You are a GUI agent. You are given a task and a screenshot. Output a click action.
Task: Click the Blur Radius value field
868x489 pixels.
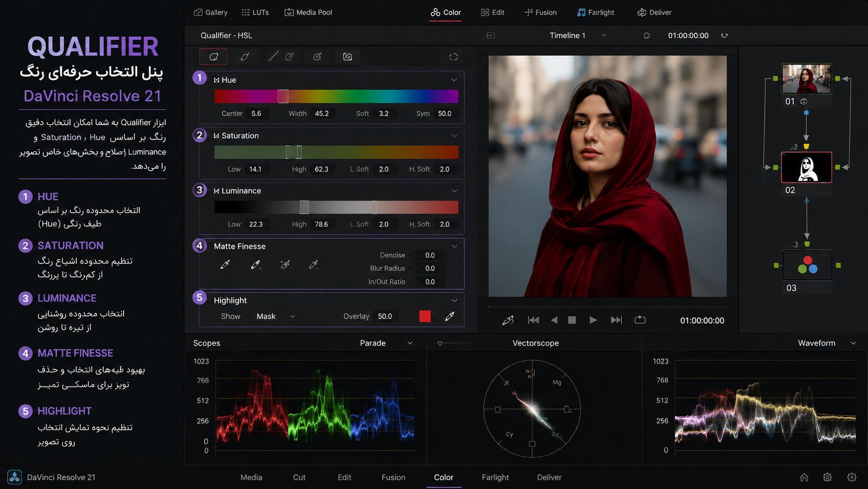pyautogui.click(x=430, y=268)
